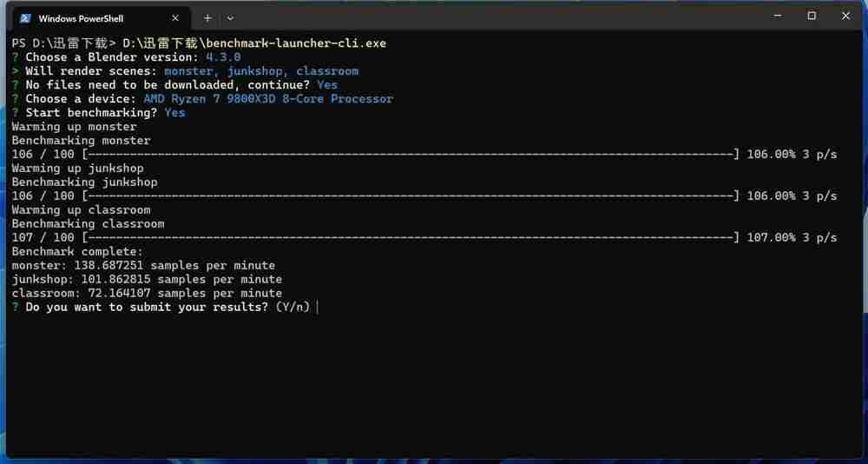Click the PowerShell icon in the tab
This screenshot has height=464, width=868.
click(26, 18)
